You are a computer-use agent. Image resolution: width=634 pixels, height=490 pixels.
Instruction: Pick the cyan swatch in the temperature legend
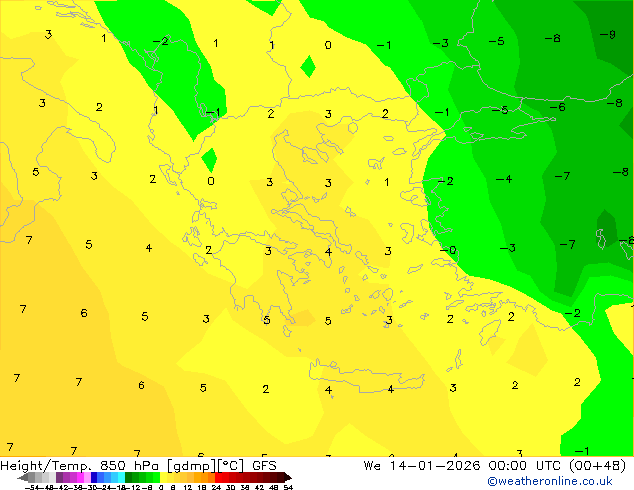(x=121, y=477)
